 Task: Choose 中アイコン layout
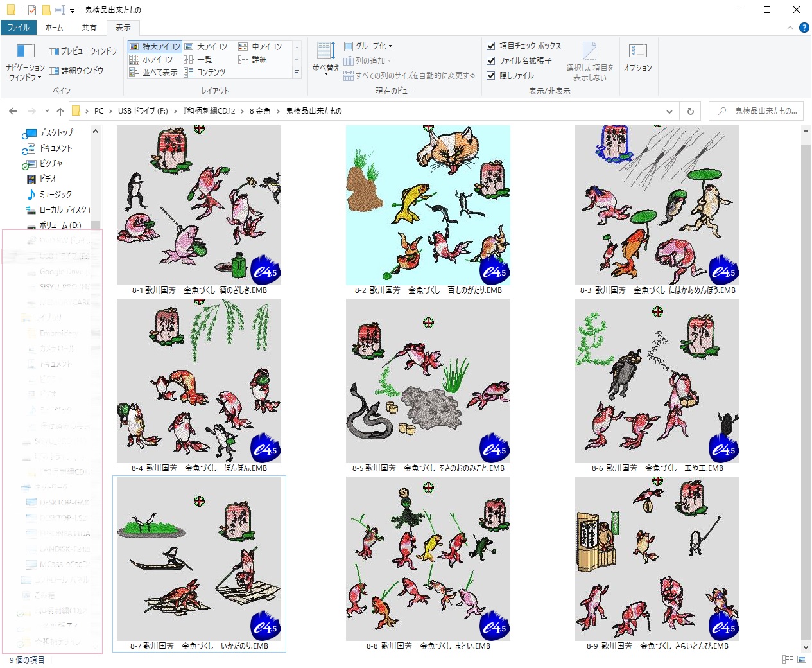tap(261, 46)
